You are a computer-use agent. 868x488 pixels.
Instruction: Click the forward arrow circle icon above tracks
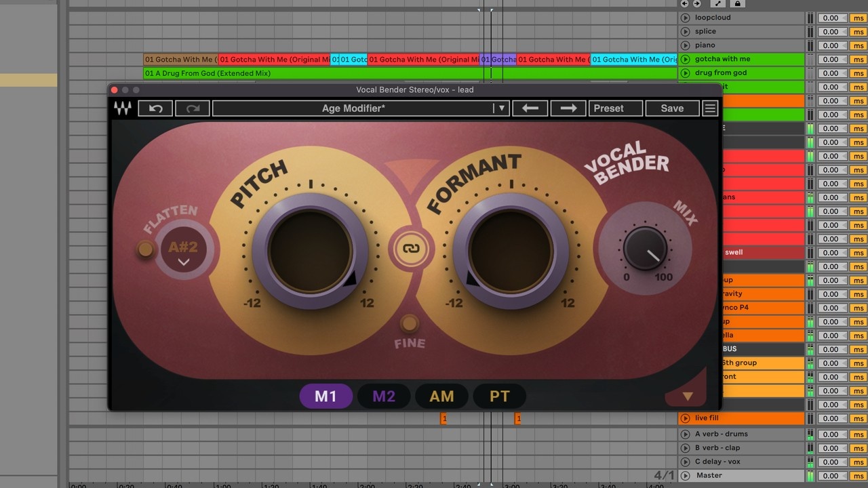[x=696, y=3]
